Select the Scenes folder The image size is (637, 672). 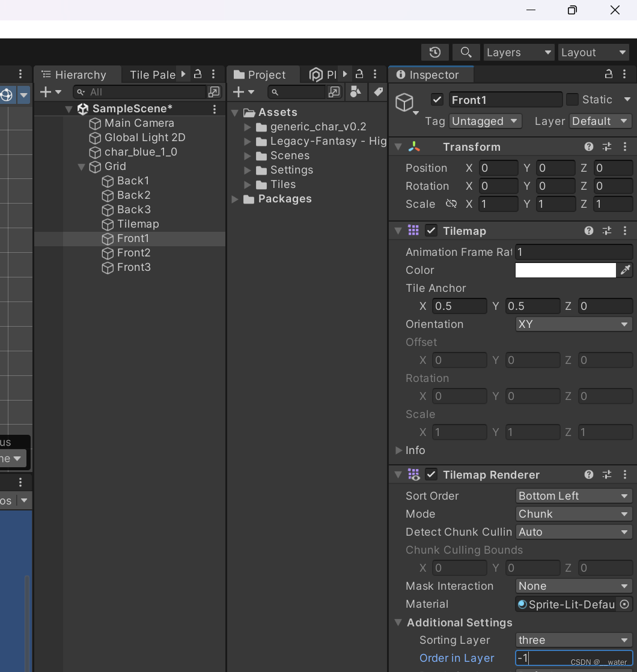click(290, 156)
